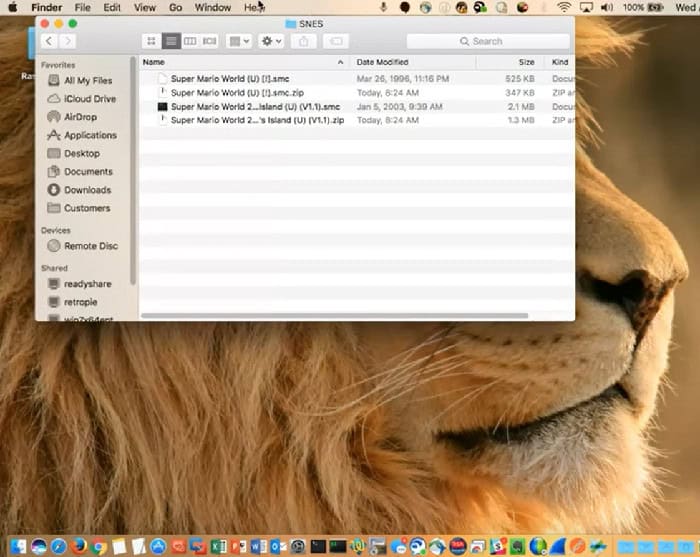Click the Jan 5, 2003 date cell
Screen dimensions: 700x557
tap(400, 107)
